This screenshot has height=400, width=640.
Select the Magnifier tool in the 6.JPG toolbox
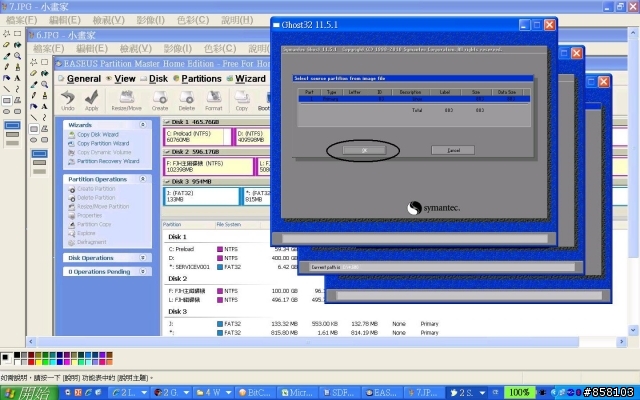(x=44, y=84)
